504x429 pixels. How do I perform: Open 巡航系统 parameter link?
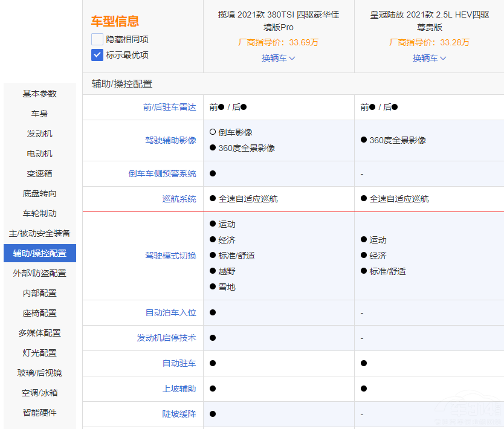pos(179,199)
